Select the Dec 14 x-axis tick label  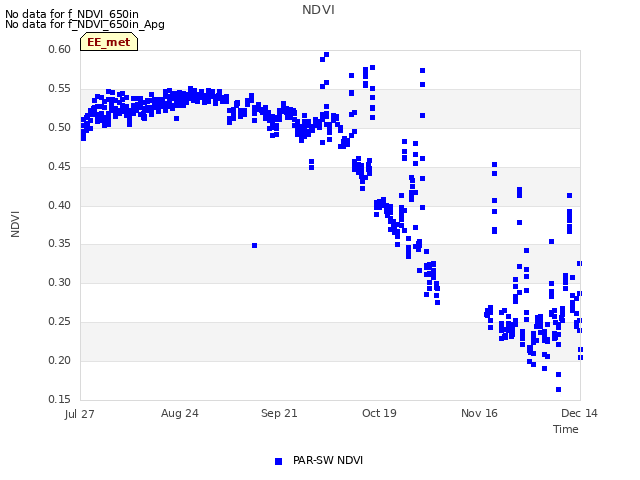(x=579, y=413)
